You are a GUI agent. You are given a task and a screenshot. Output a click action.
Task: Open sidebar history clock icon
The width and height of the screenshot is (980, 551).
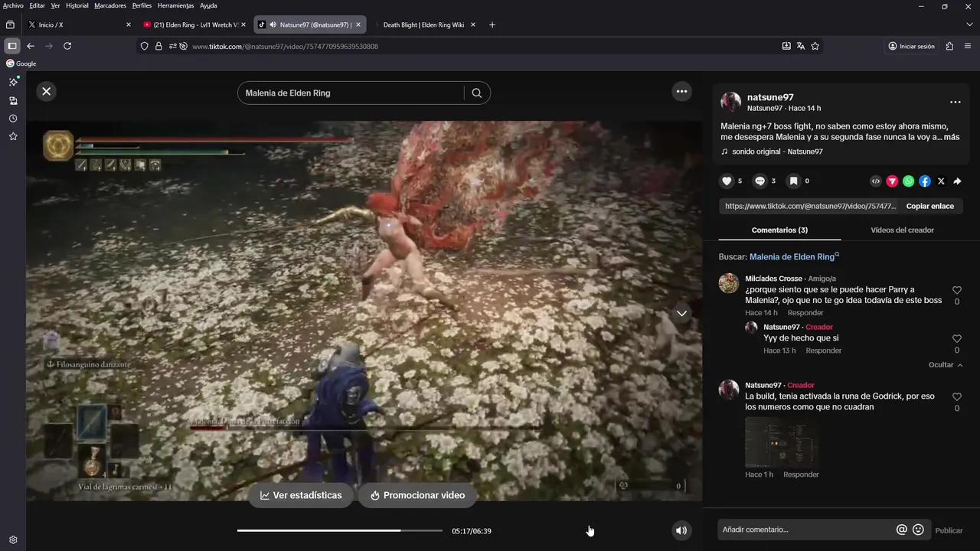[x=13, y=119]
